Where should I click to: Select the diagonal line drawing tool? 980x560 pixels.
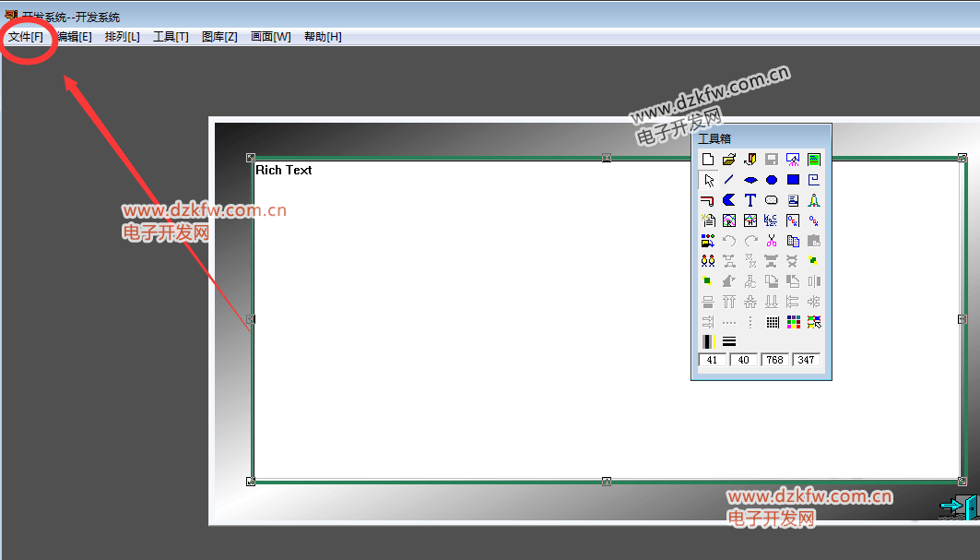click(x=729, y=180)
